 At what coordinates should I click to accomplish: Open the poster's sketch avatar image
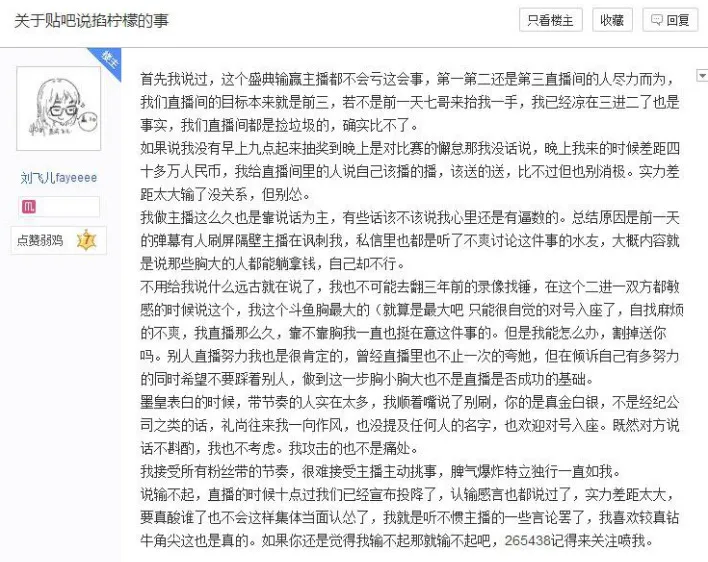(x=59, y=108)
